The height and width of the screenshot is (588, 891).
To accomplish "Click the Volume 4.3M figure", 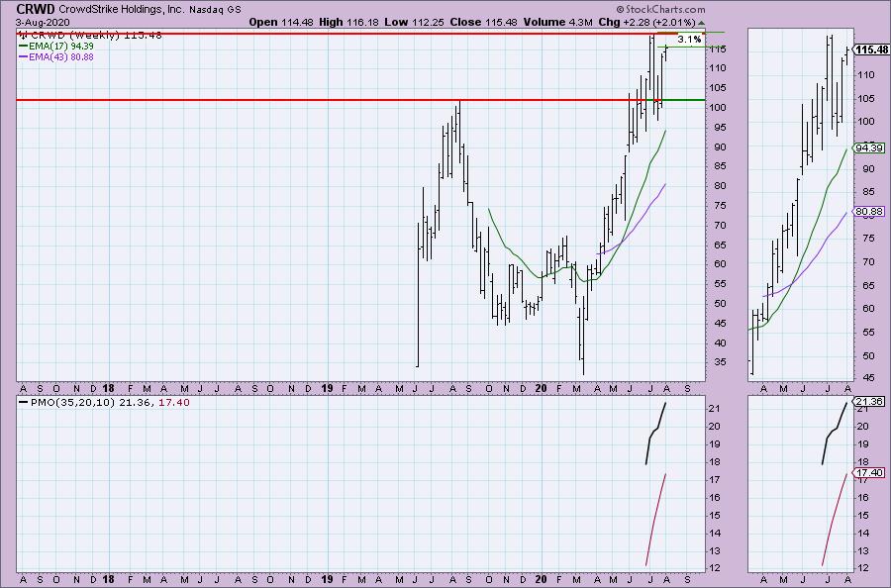I will point(558,22).
